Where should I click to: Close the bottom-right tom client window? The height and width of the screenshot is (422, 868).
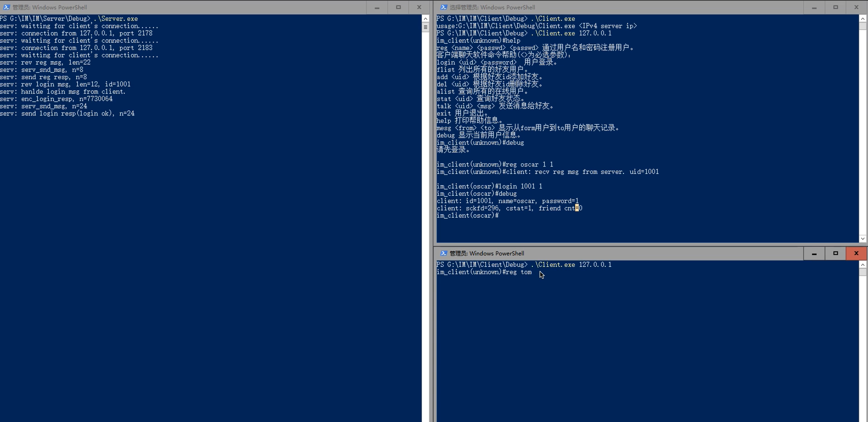click(x=856, y=253)
